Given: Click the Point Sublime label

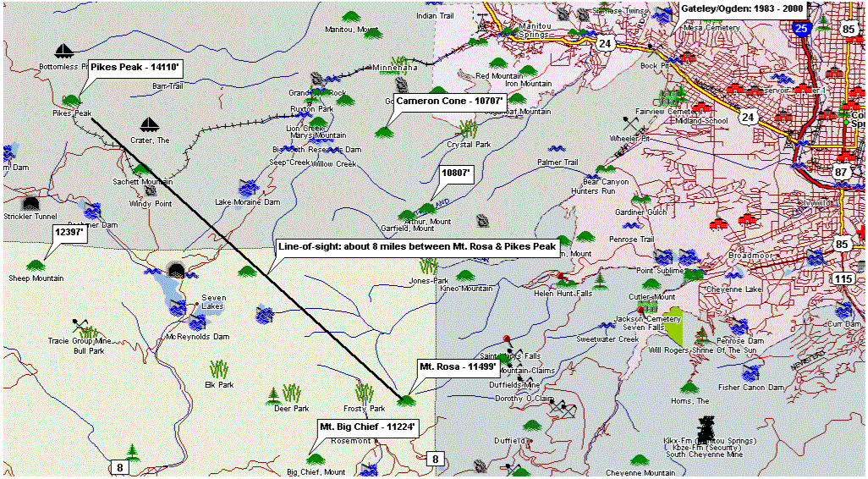Looking at the screenshot, I should [660, 271].
